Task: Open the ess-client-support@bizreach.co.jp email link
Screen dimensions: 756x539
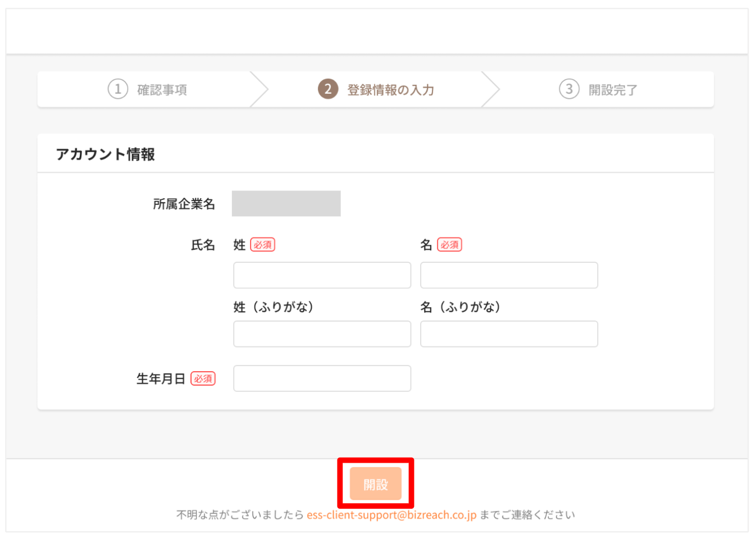Action: (x=391, y=515)
